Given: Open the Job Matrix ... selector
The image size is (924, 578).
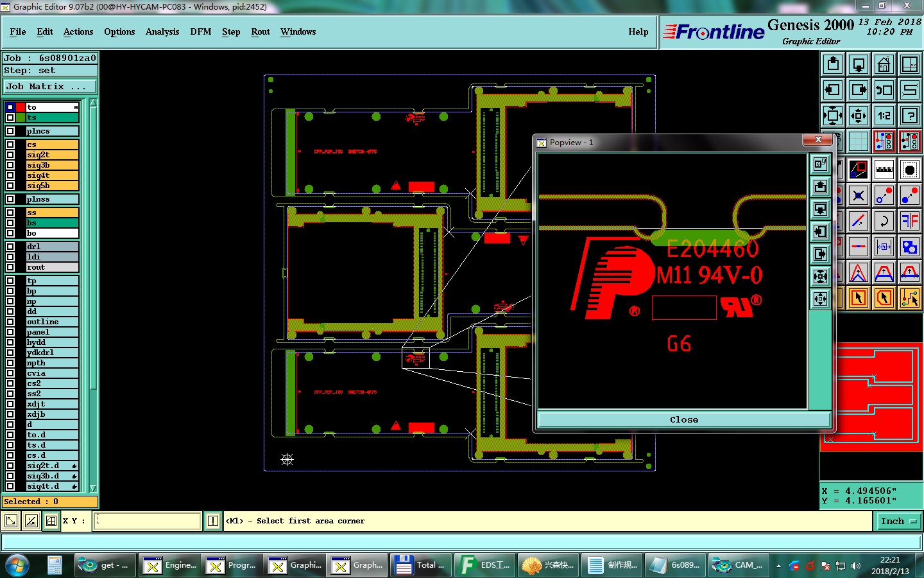Looking at the screenshot, I should pyautogui.click(x=50, y=86).
